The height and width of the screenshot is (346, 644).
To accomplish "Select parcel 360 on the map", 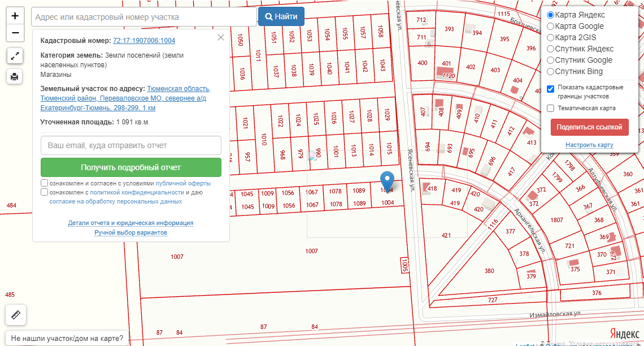I will click(628, 174).
